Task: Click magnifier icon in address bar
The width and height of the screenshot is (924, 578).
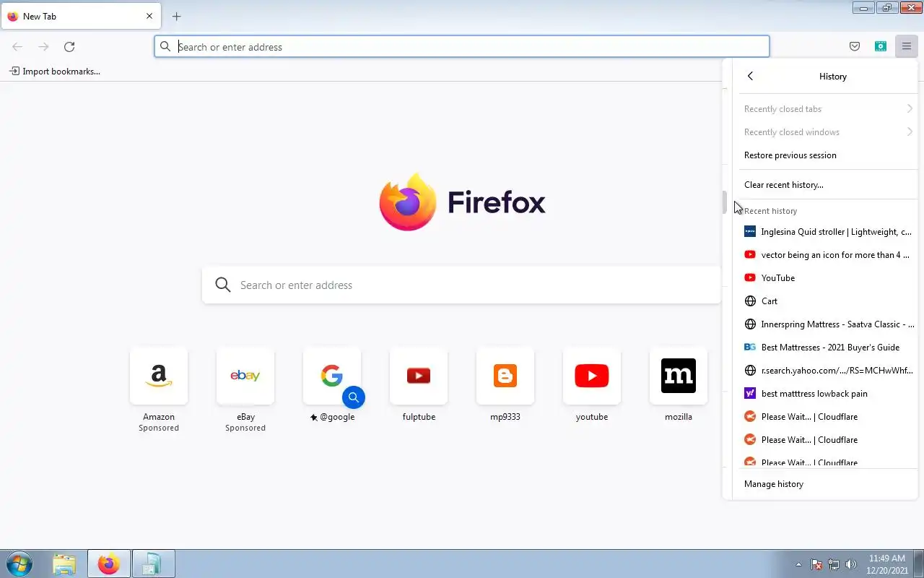Action: [165, 46]
